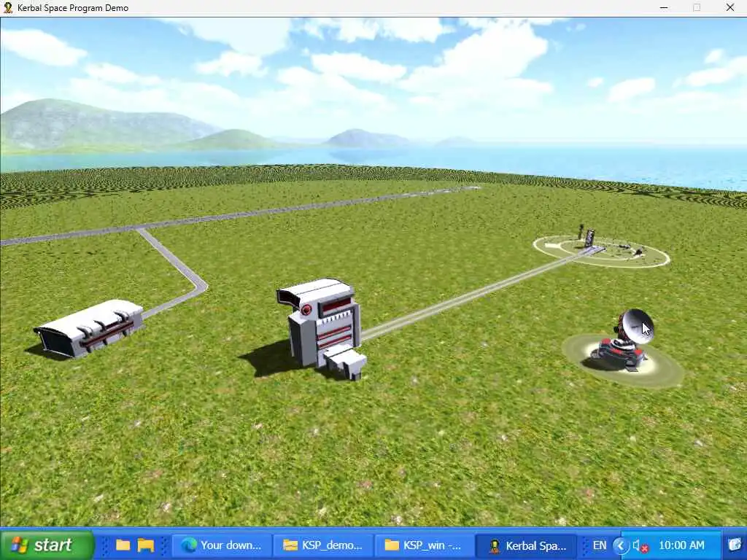Switch to KSP_win folder taskbar window
747x560 pixels.
pyautogui.click(x=425, y=545)
